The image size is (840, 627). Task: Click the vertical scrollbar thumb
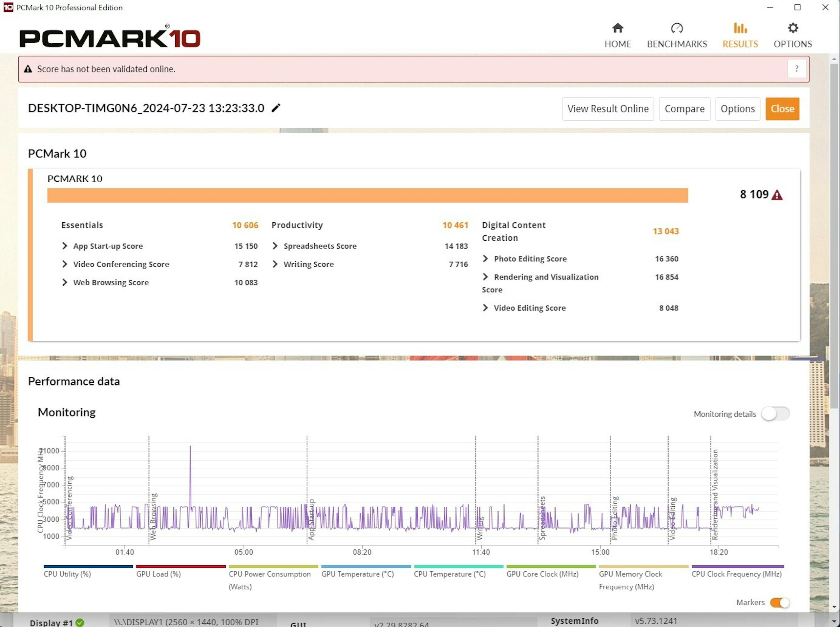tap(834, 235)
